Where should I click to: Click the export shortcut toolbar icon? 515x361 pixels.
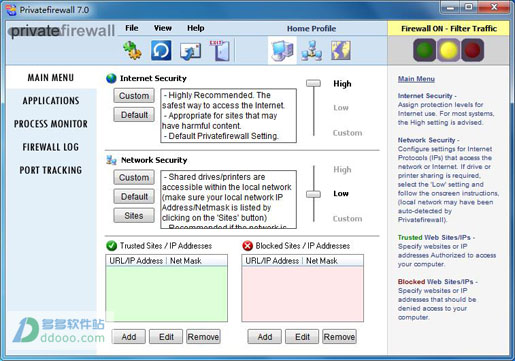tap(190, 51)
